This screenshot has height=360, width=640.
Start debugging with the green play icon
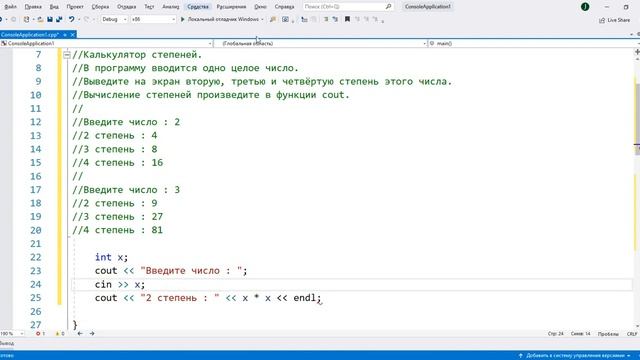(182, 19)
